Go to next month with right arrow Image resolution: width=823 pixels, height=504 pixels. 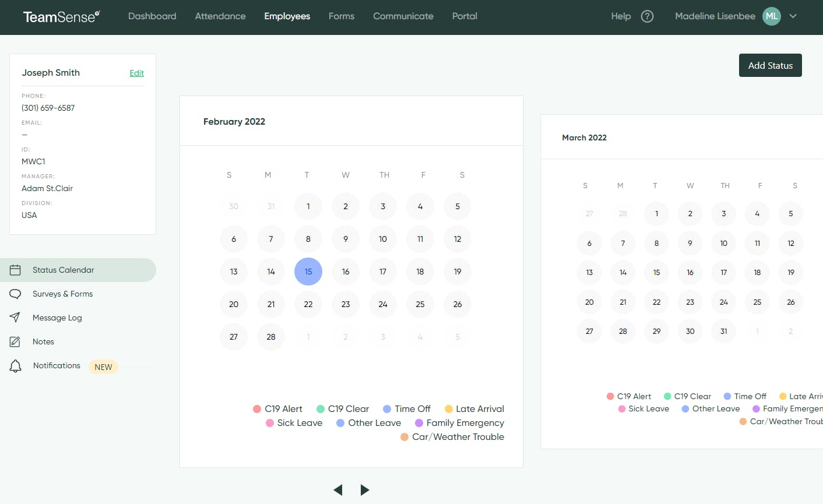[x=365, y=490]
